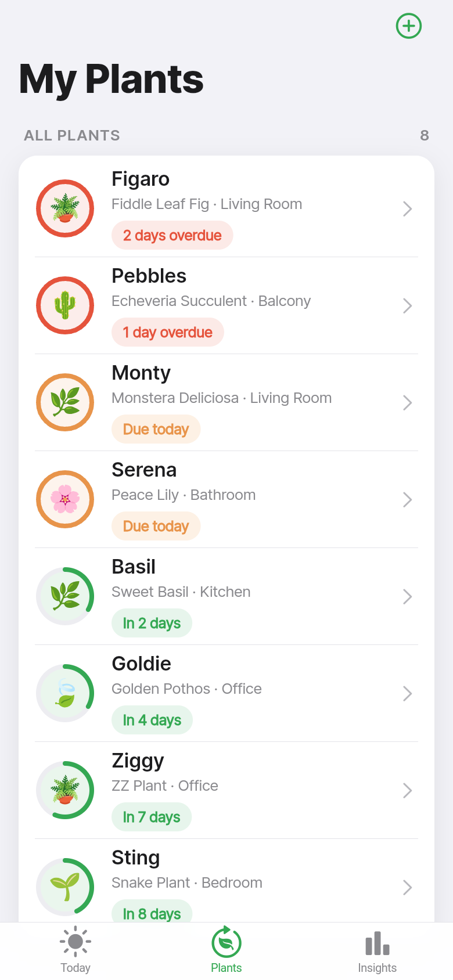Tap Serena's pink flower avatar
Image resolution: width=453 pixels, height=980 pixels.
(x=65, y=499)
